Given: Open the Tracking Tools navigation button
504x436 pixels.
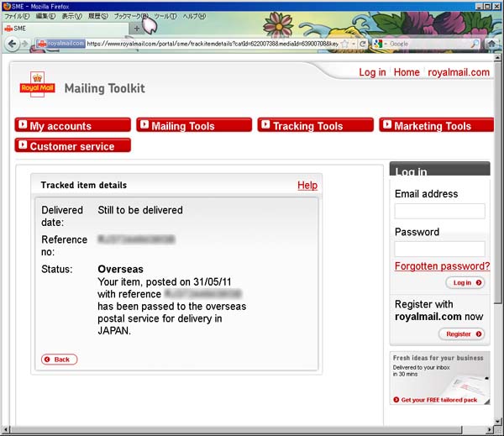Looking at the screenshot, I should [x=316, y=125].
